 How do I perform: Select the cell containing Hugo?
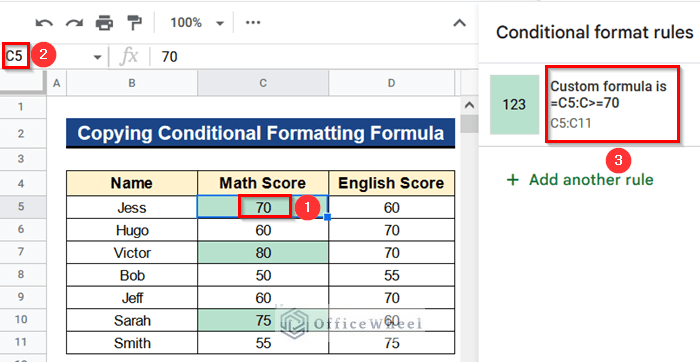(132, 230)
